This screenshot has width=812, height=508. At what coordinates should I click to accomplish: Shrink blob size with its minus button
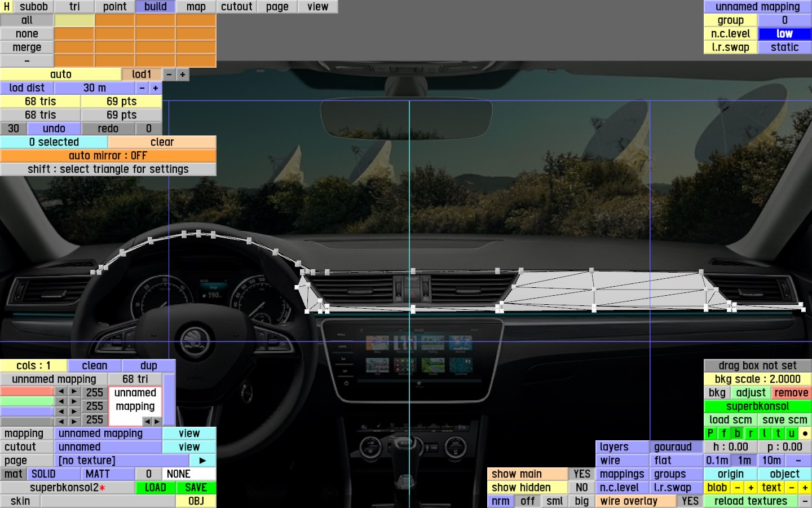click(x=738, y=488)
